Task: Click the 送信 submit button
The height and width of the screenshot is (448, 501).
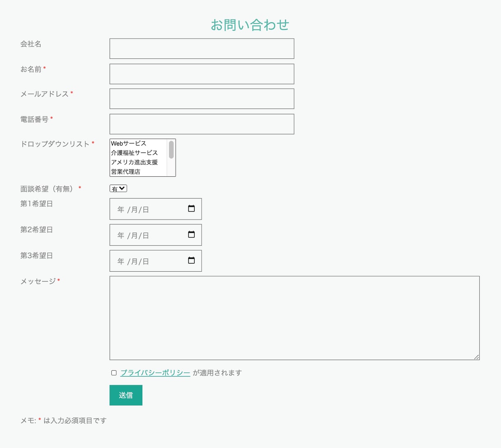Action: pos(126,395)
